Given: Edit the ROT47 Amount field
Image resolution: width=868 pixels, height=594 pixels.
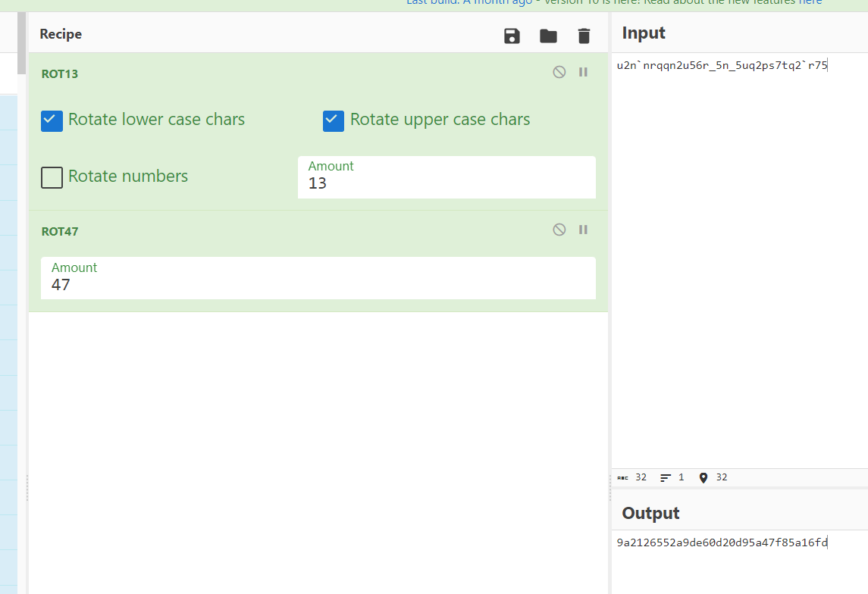Looking at the screenshot, I should tap(318, 278).
